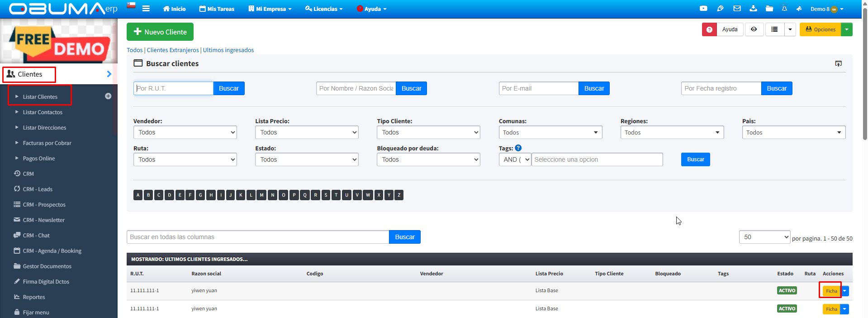Click the Por E-mail search field
The height and width of the screenshot is (318, 868).
click(x=538, y=88)
